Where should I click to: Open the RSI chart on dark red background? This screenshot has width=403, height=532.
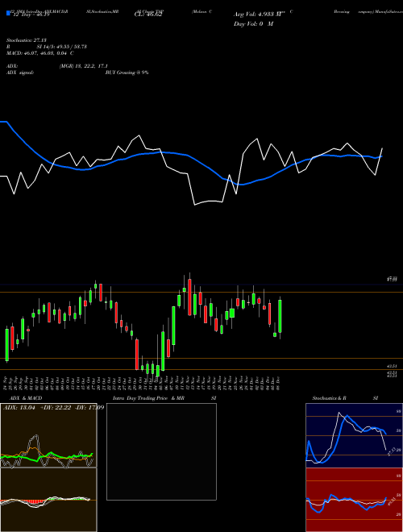[x=354, y=500]
